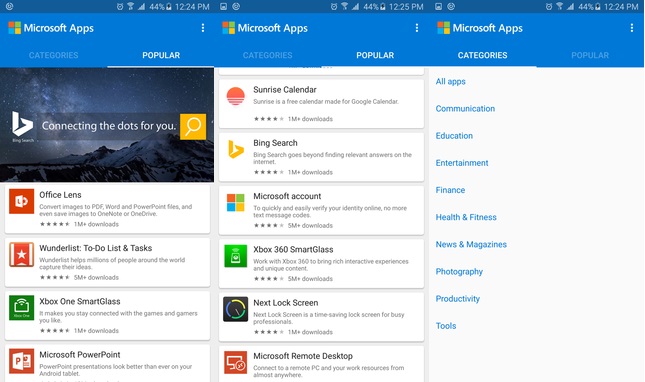This screenshot has height=382, width=645.
Task: Select the 'Sunrise Calendar' title
Action: [285, 90]
